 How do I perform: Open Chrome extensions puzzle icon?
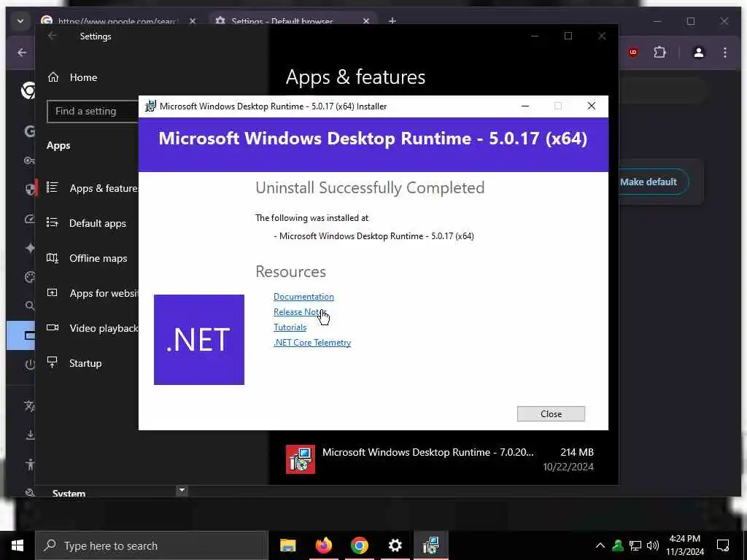pos(659,52)
